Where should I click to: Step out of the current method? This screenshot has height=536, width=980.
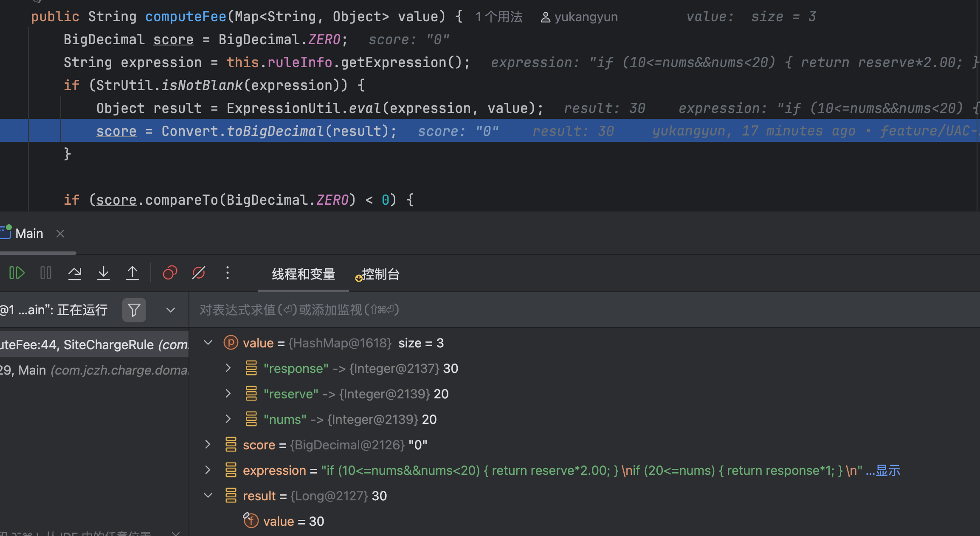point(132,273)
